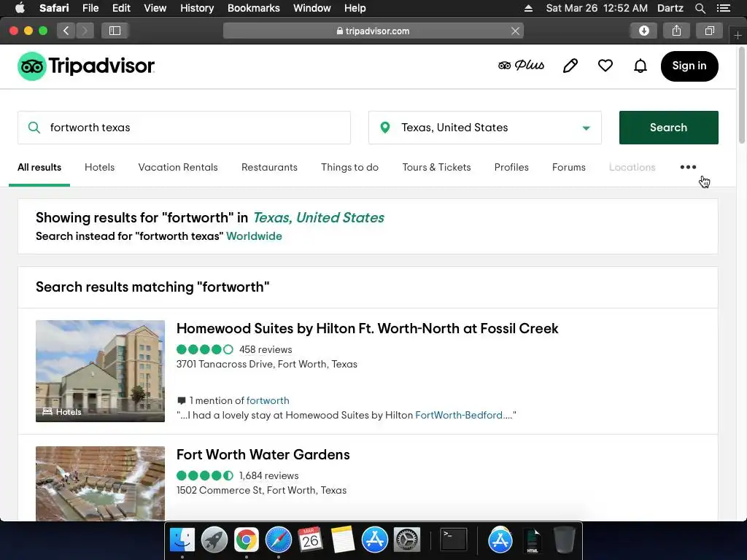Open Finder from the dock

[182, 540]
